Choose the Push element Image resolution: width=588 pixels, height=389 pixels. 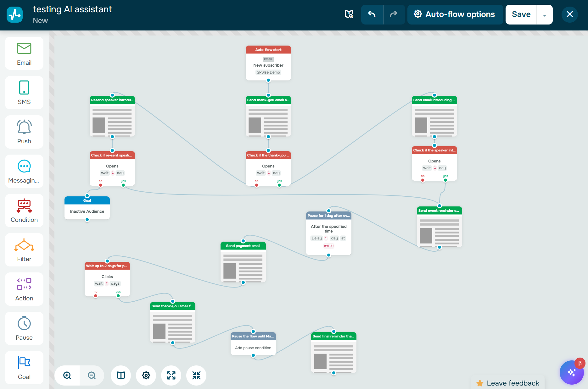(x=24, y=132)
